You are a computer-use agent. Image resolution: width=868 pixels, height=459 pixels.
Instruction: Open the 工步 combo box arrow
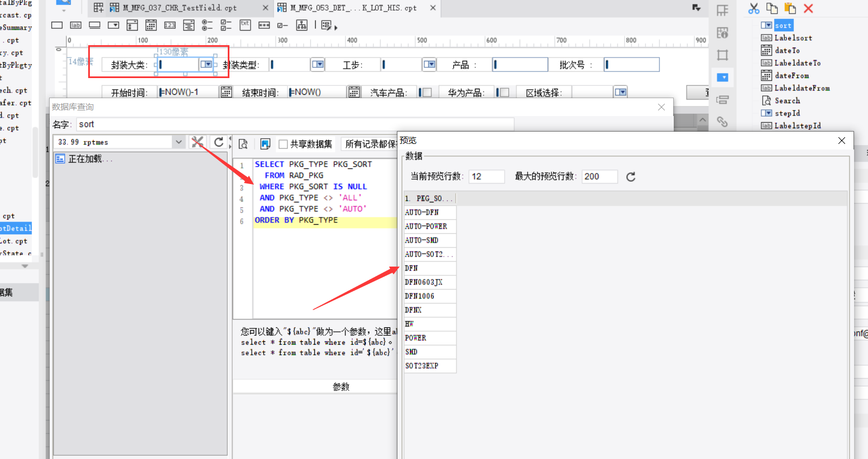point(429,65)
